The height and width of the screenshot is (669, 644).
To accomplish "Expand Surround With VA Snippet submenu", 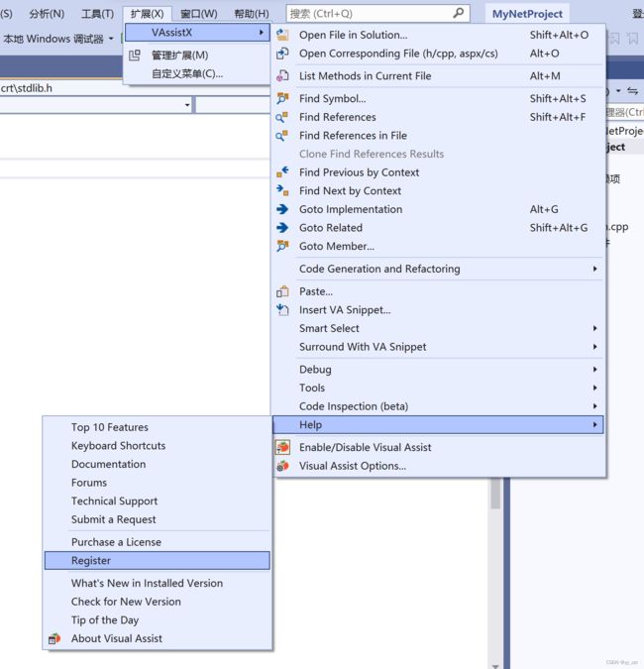I will pyautogui.click(x=594, y=347).
